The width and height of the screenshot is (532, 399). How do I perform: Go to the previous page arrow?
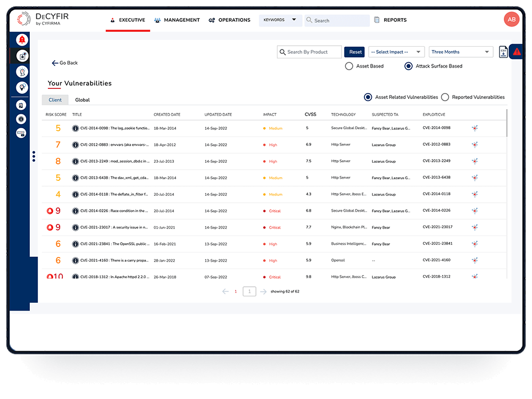[x=225, y=292]
